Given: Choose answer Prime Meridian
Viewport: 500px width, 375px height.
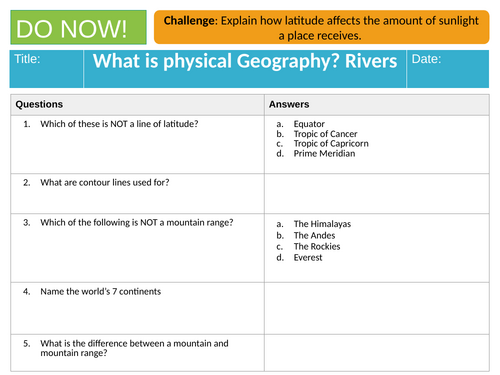Looking at the screenshot, I should (324, 154).
